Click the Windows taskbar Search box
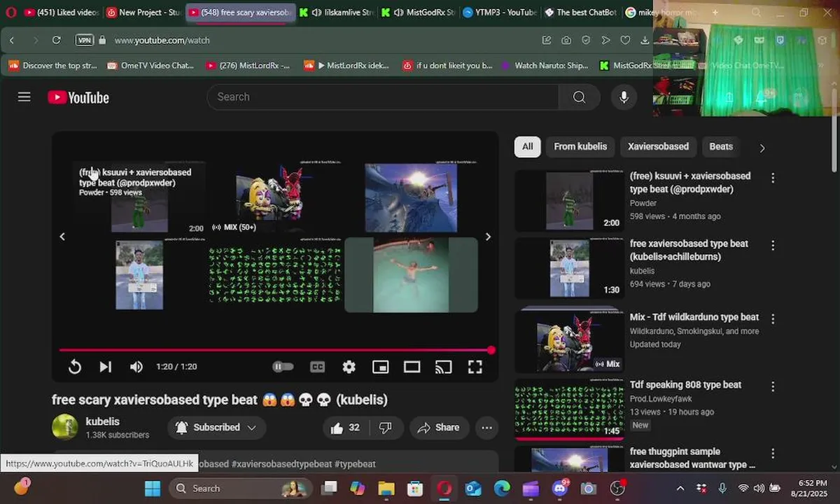Viewport: 840px width, 504px height. pos(241,489)
